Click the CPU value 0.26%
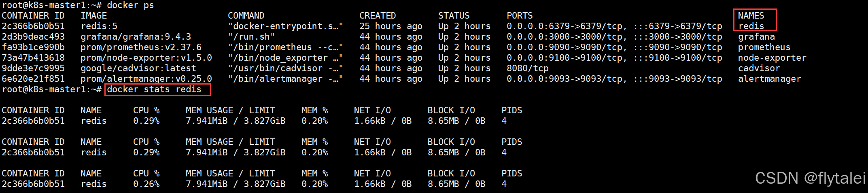This screenshot has height=193, width=868. pos(146,184)
